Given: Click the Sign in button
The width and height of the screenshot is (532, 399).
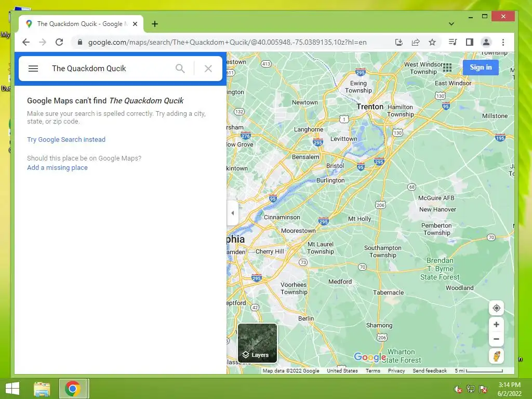Looking at the screenshot, I should (481, 67).
